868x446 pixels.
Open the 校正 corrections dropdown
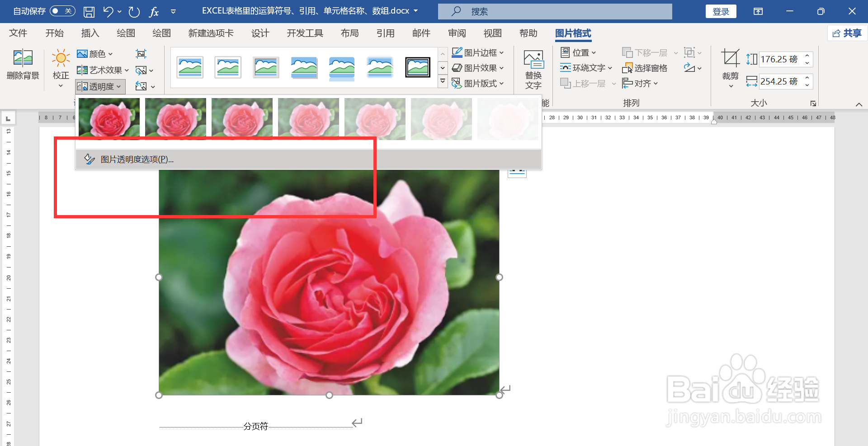pos(61,69)
